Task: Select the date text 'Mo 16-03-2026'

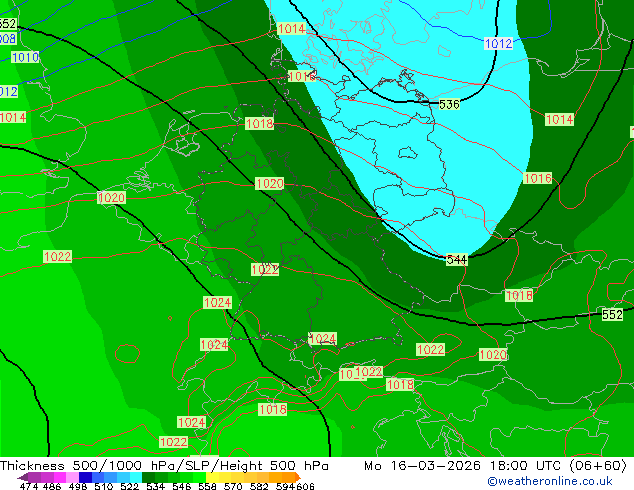Action: tap(422, 466)
